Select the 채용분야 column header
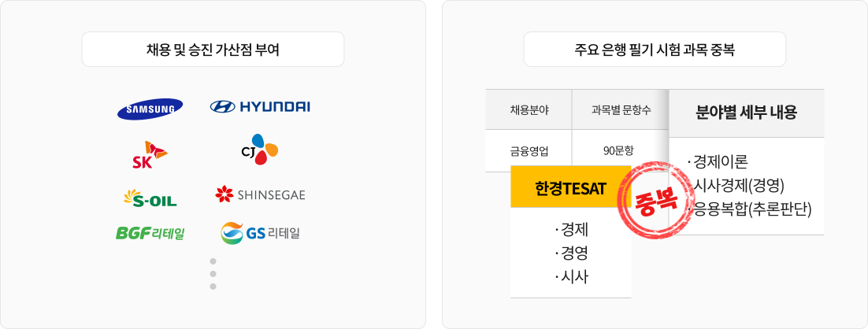The width and height of the screenshot is (868, 329). (529, 110)
